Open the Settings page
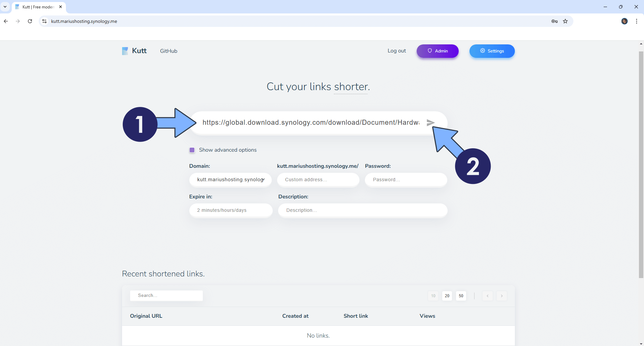This screenshot has height=346, width=644. 492,51
